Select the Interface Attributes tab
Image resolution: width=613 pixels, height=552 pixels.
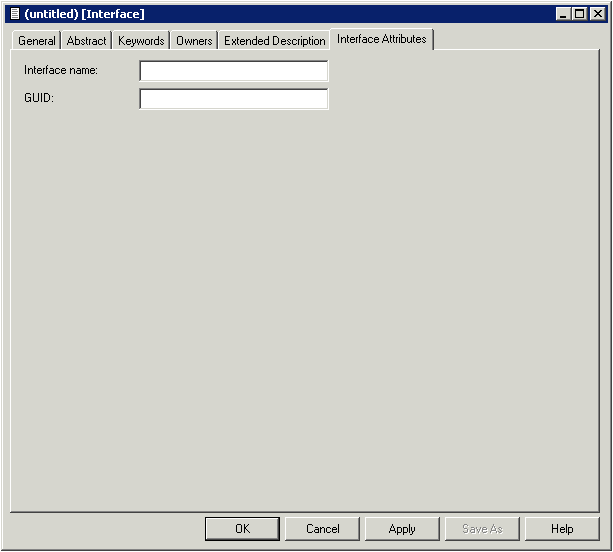coord(381,39)
